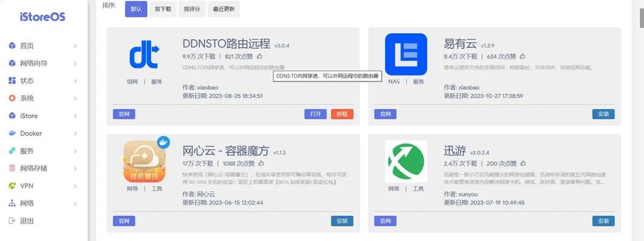Click the 退出 logout icon
644x241 pixels.
click(12, 221)
